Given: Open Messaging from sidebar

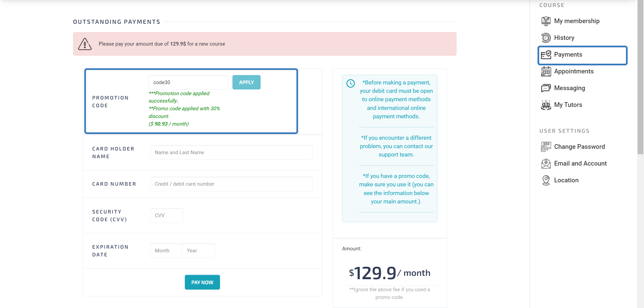Looking at the screenshot, I should [x=570, y=88].
